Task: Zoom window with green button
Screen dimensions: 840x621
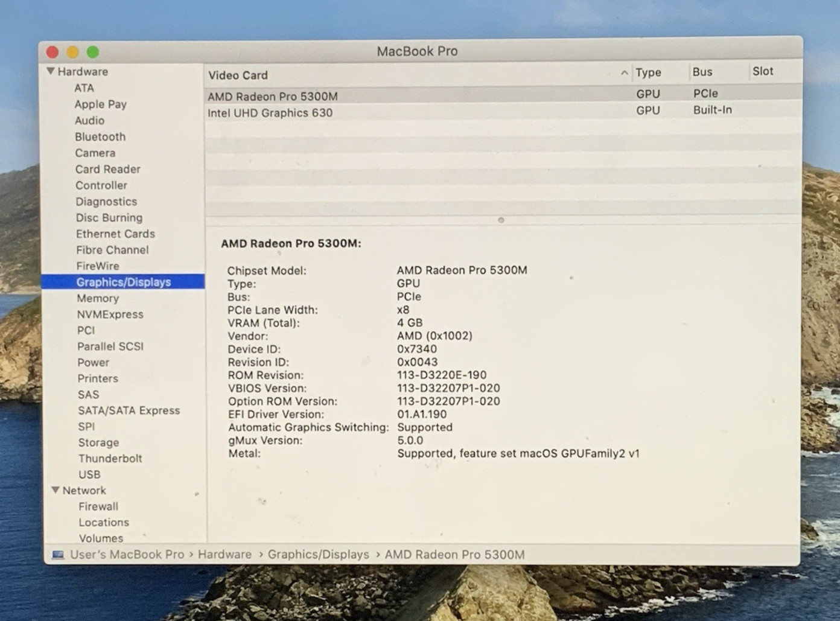Action: pyautogui.click(x=93, y=53)
